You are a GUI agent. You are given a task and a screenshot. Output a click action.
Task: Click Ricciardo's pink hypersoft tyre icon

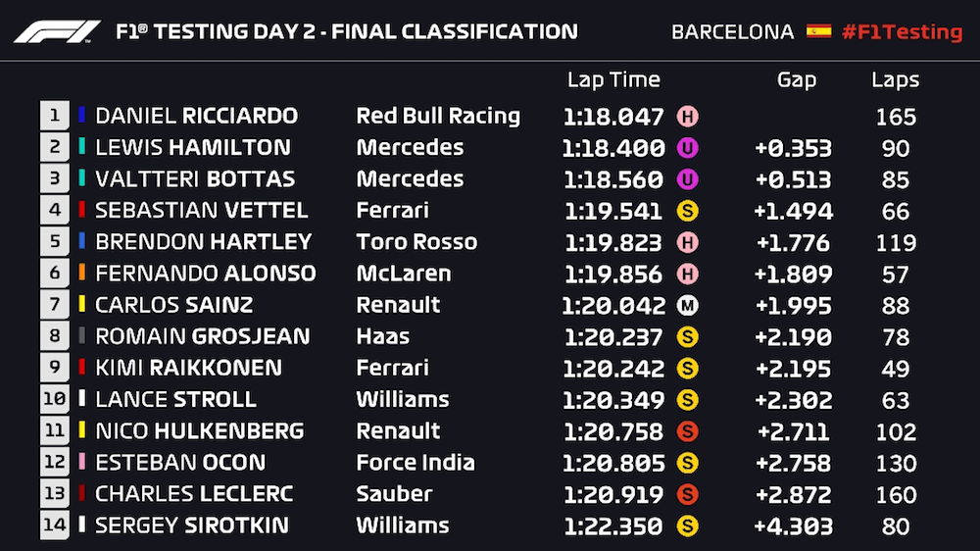click(x=687, y=117)
